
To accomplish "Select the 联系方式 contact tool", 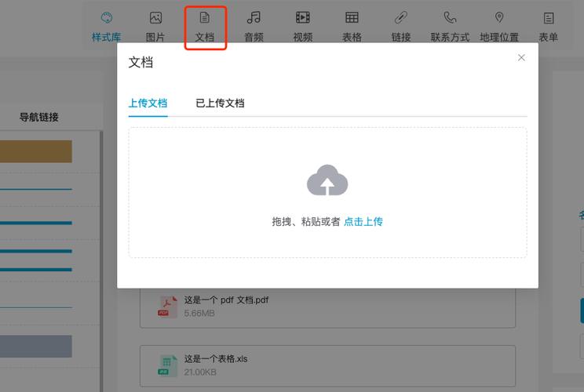I will (450, 27).
